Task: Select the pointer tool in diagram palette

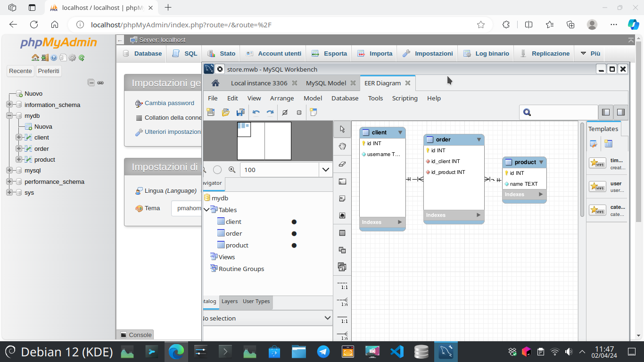Action: tap(342, 129)
